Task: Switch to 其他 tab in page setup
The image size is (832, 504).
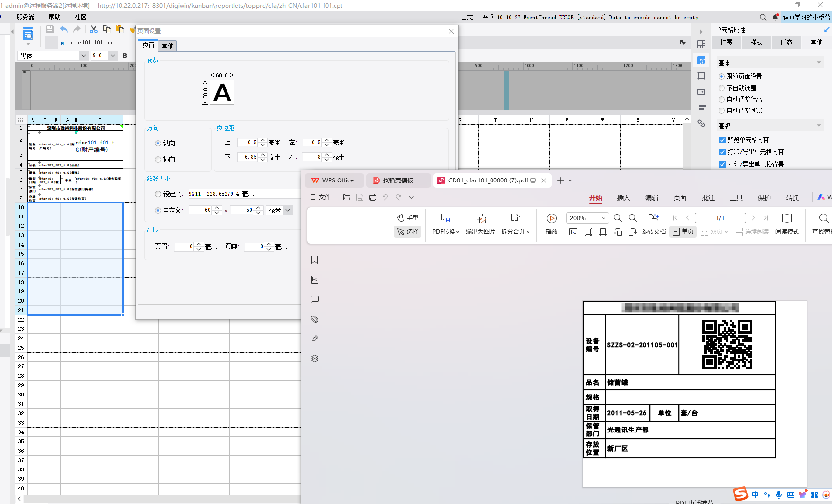Action: 168,46
